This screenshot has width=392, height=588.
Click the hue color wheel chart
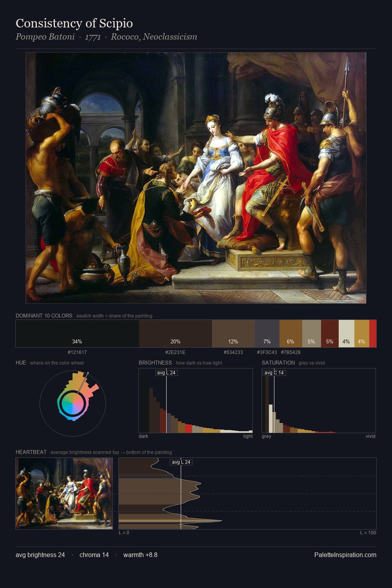[73, 403]
